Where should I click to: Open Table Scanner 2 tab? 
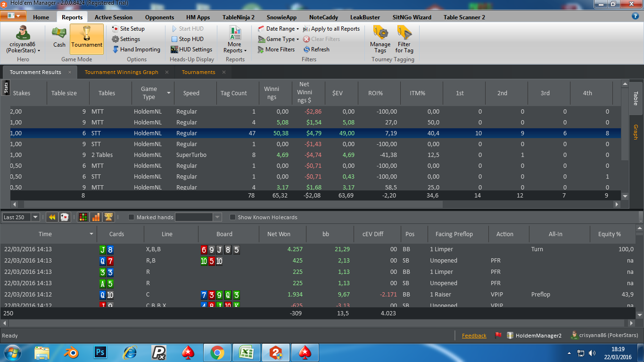click(464, 17)
